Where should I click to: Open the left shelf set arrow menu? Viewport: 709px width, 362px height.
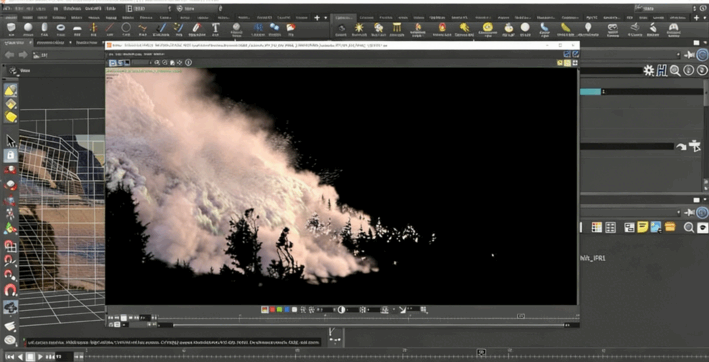coord(326,18)
